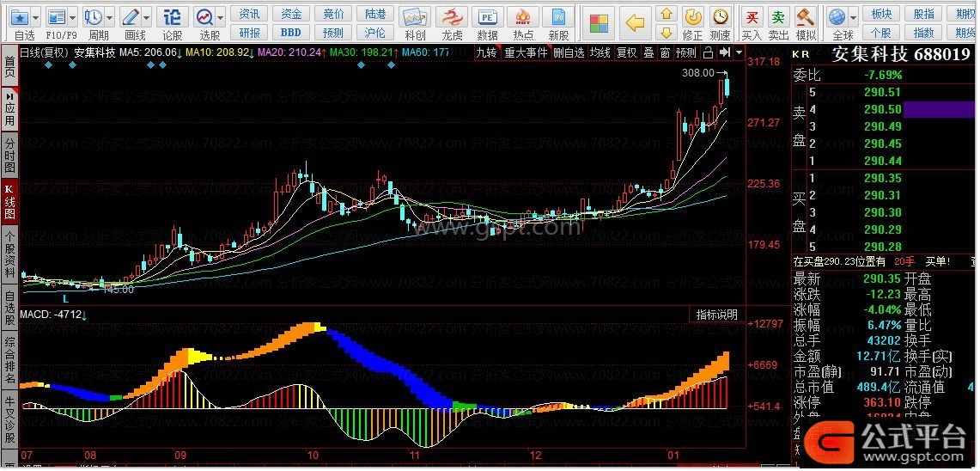Image resolution: width=980 pixels, height=471 pixels.
Task: Click the purple bar beside sell level 4
Action: (x=938, y=109)
